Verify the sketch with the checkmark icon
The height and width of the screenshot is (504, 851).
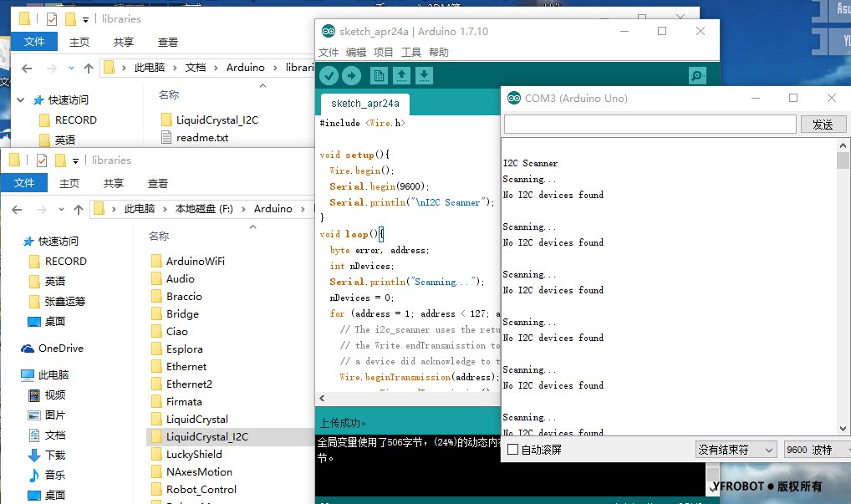point(329,74)
